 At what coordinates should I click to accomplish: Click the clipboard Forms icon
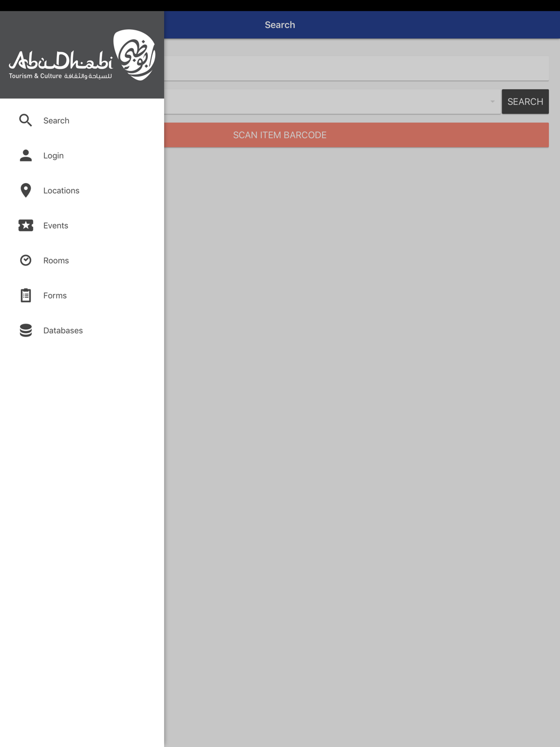click(26, 295)
